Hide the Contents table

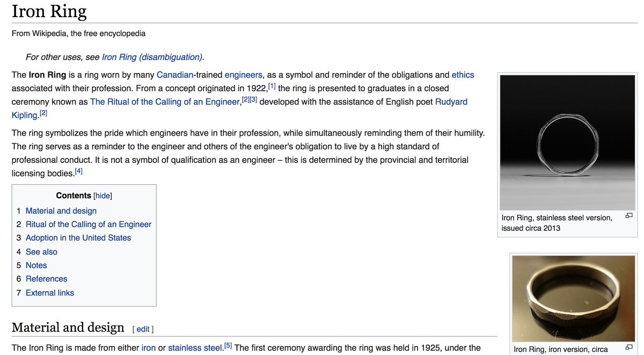103,196
